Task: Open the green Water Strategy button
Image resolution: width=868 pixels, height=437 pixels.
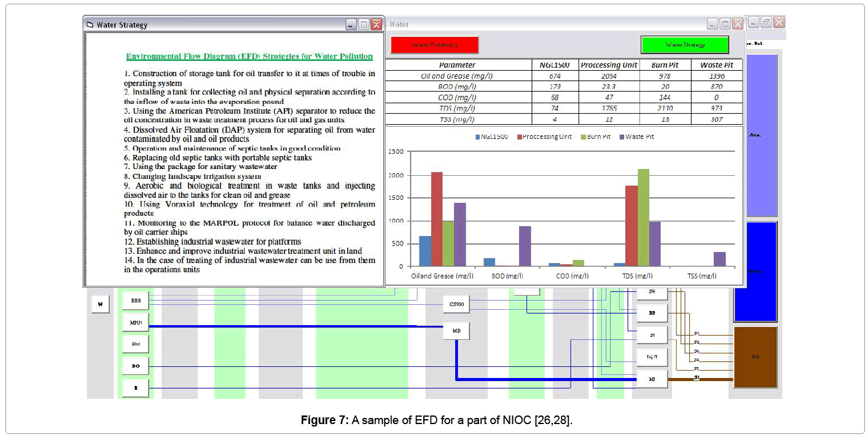Action: tap(685, 45)
